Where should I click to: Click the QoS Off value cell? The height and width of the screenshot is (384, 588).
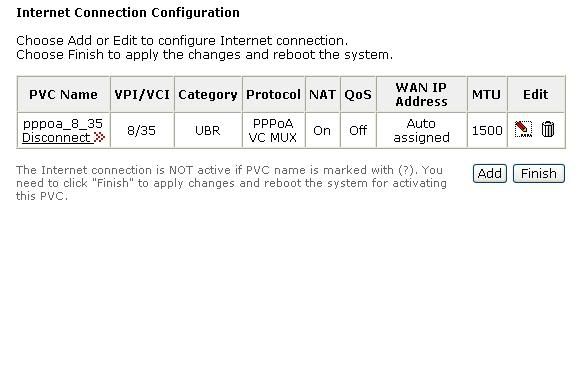point(358,130)
